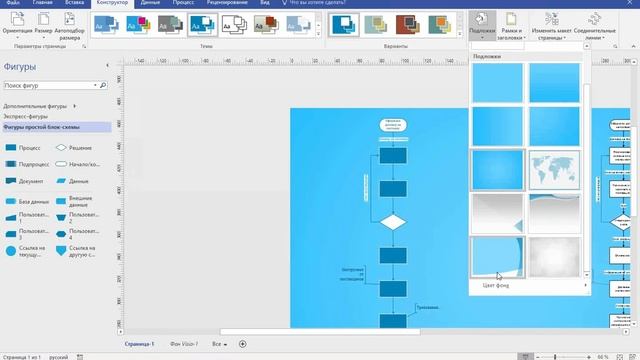This screenshot has width=640, height=360.
Task: Expand the Дополнительные фигуры arrow
Action: (x=74, y=106)
